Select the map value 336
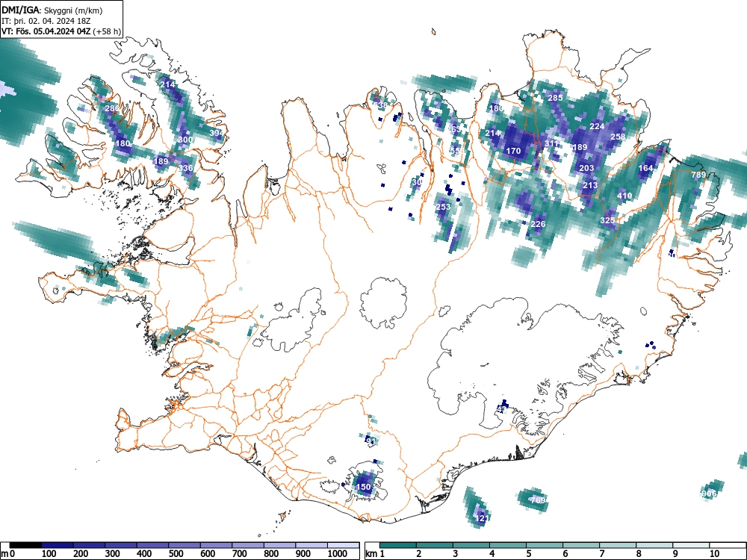 185,168
